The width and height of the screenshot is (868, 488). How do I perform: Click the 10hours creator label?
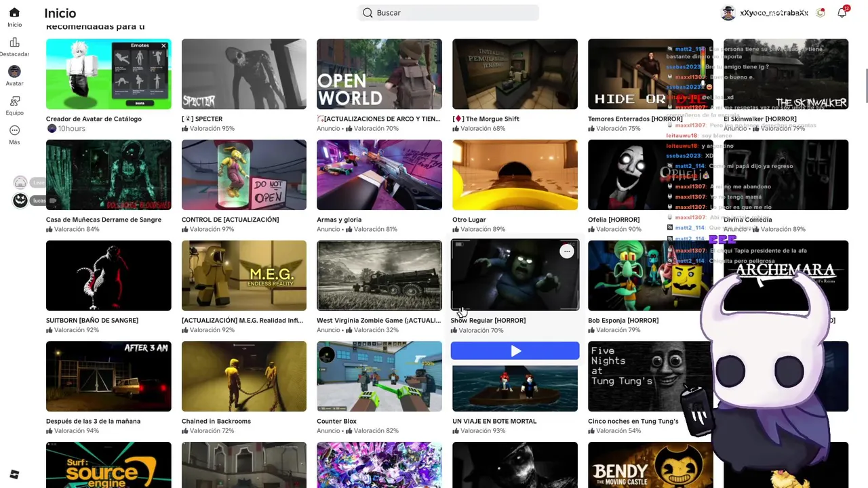pos(71,128)
